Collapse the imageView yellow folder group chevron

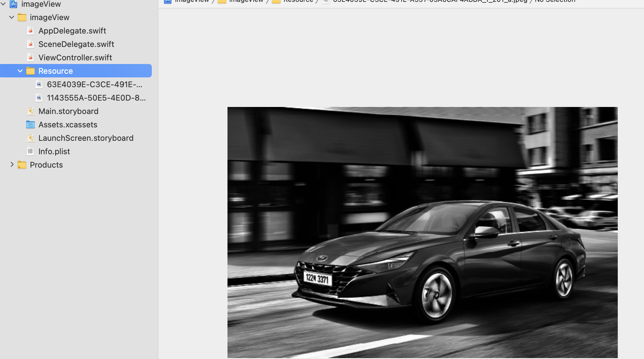pos(12,17)
